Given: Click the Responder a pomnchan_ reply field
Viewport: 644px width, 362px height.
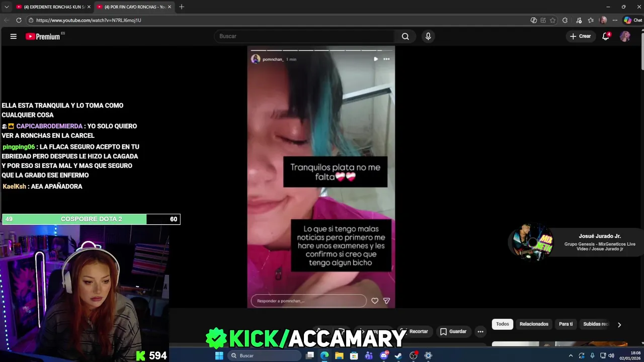Looking at the screenshot, I should pyautogui.click(x=308, y=301).
